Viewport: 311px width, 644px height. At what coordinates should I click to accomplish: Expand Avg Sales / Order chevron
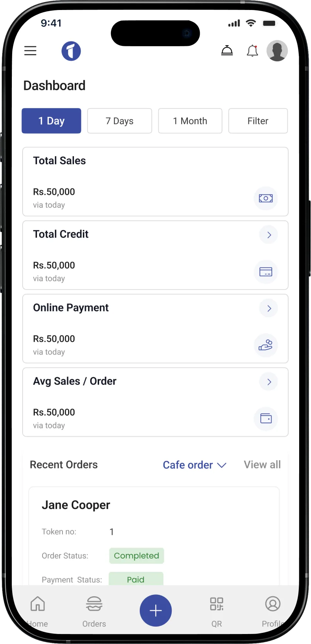pyautogui.click(x=269, y=382)
